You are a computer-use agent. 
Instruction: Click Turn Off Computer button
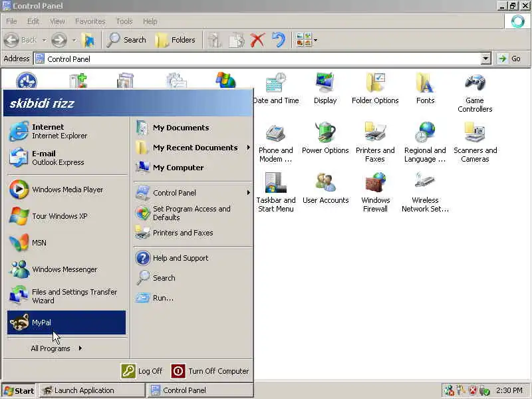(x=210, y=371)
